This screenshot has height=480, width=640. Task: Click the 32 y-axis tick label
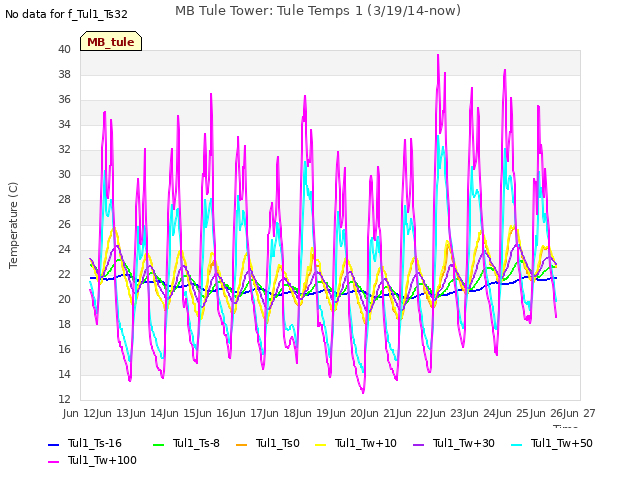tap(64, 149)
